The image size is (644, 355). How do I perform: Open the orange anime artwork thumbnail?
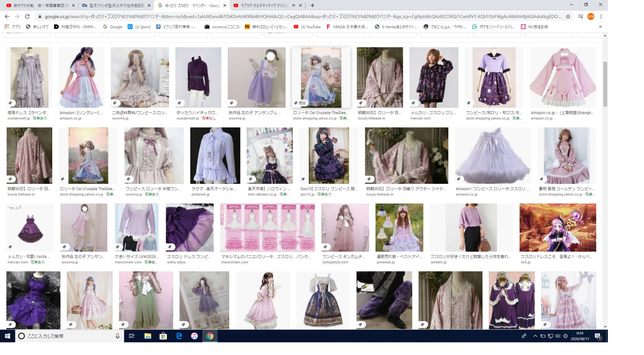pos(557,228)
